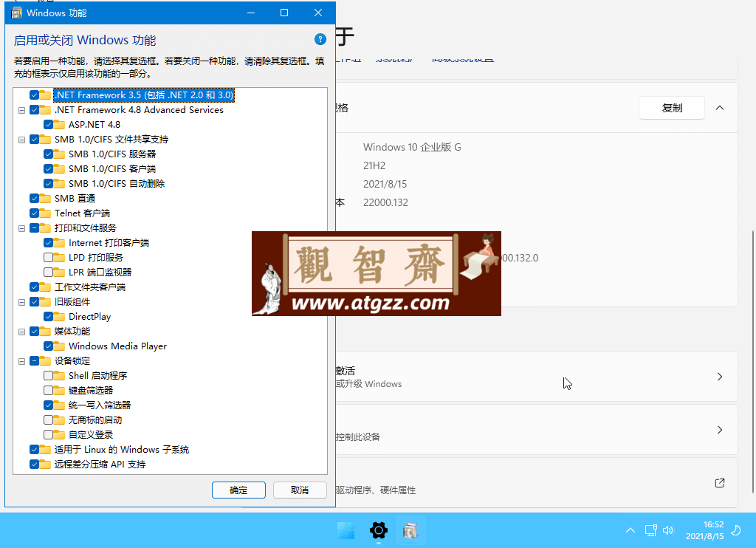Collapse 媒体功能 tree node
The image size is (756, 548).
(21, 332)
